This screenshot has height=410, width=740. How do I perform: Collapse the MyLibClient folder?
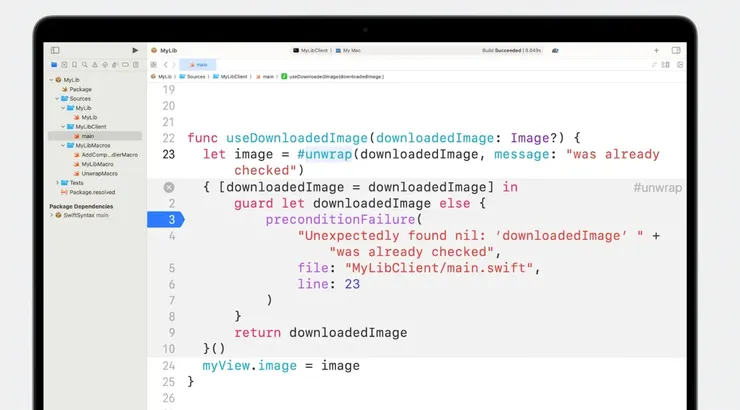(63, 126)
